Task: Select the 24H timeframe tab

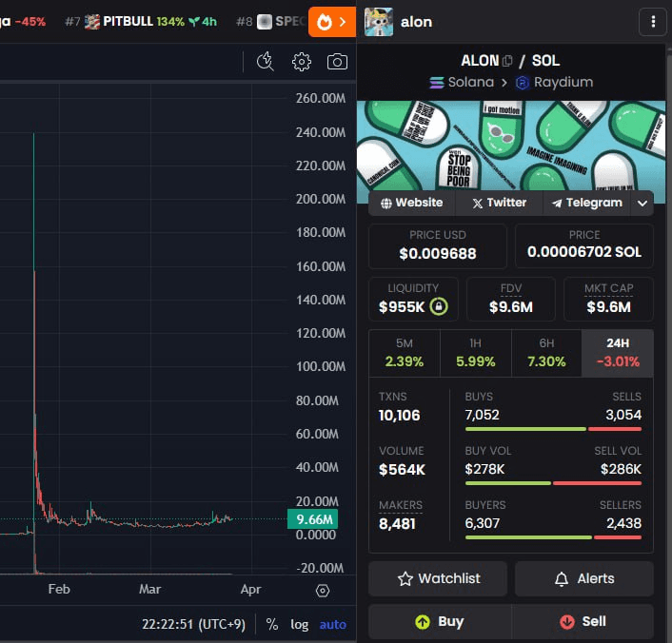Action: pyautogui.click(x=618, y=353)
